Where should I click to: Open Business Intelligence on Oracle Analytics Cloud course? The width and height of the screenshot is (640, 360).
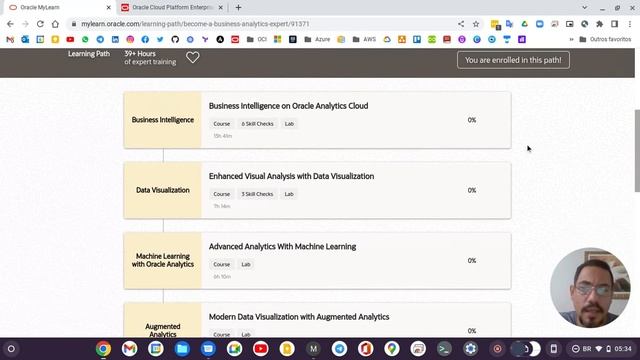tap(288, 106)
